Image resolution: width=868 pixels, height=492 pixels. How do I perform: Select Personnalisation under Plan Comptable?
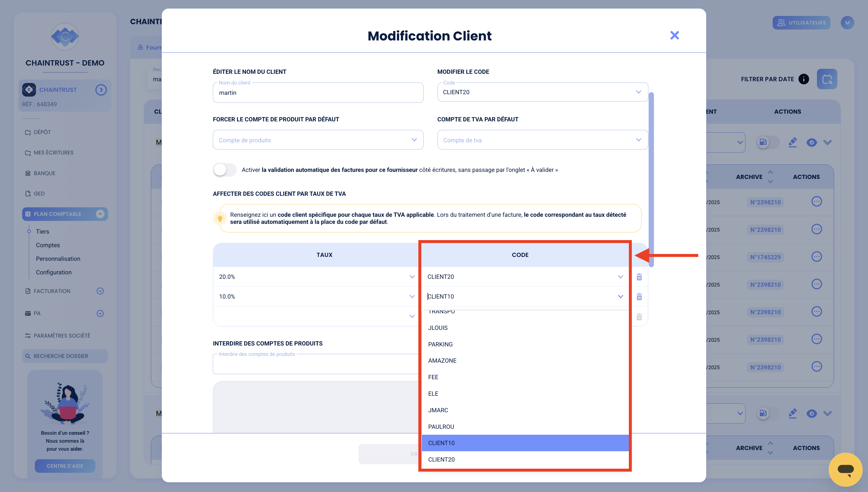[58, 258]
